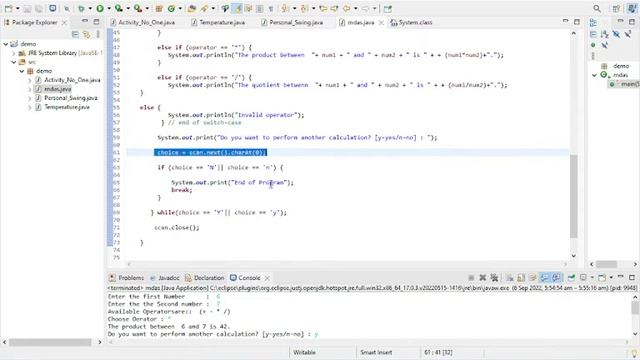This screenshot has height=360, width=640.
Task: Expand JRE System Library node
Action: pos(13,53)
